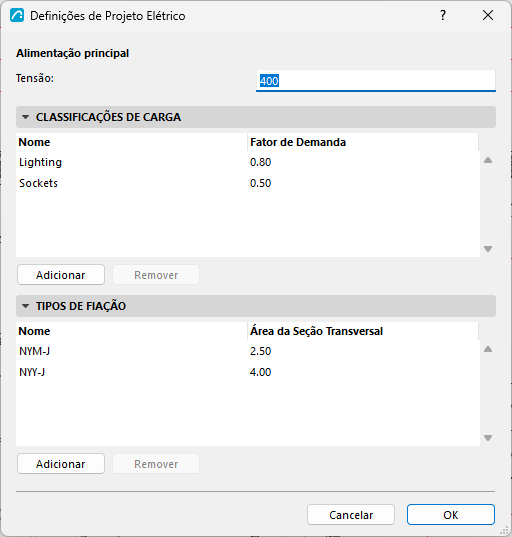The image size is (512, 537).
Task: Click up arrow of wiring types scrollbar
Action: click(x=488, y=349)
